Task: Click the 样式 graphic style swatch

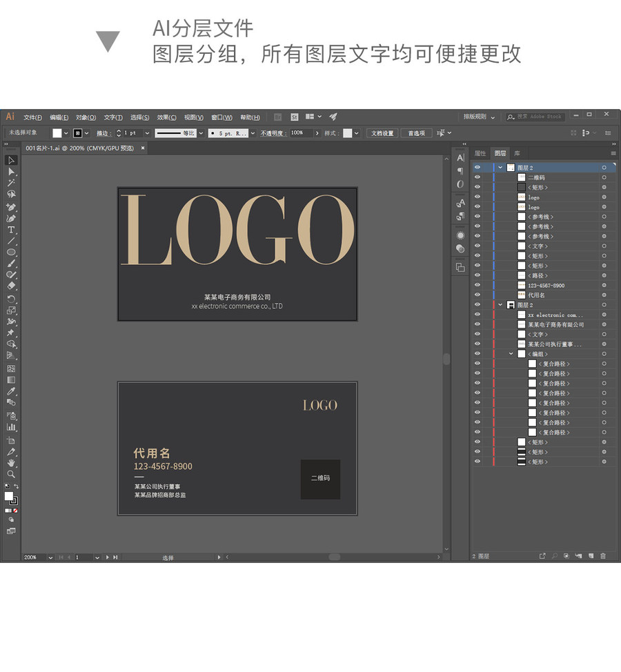Action: 348,133
